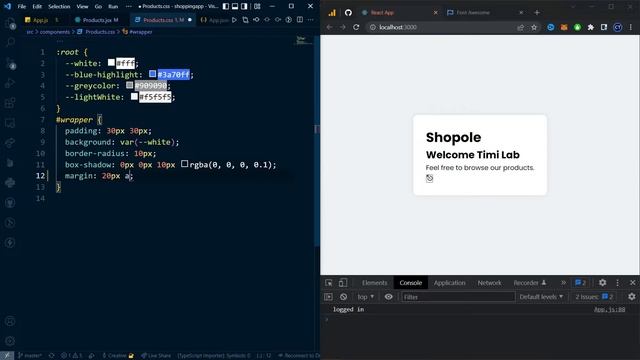
Task: Open the browser Extensions puzzle icon
Action: (591, 27)
